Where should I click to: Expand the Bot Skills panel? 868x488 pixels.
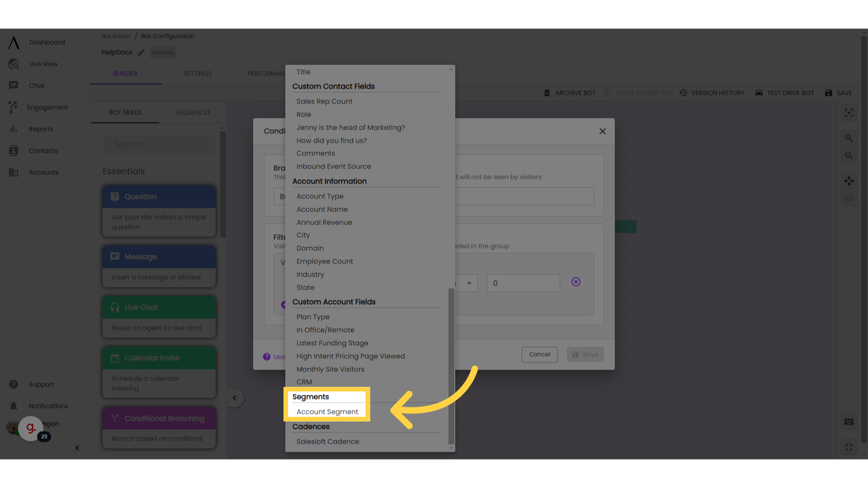pyautogui.click(x=234, y=398)
